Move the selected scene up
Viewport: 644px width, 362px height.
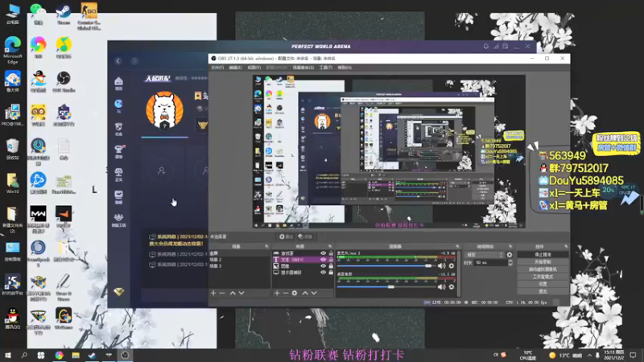(x=233, y=293)
